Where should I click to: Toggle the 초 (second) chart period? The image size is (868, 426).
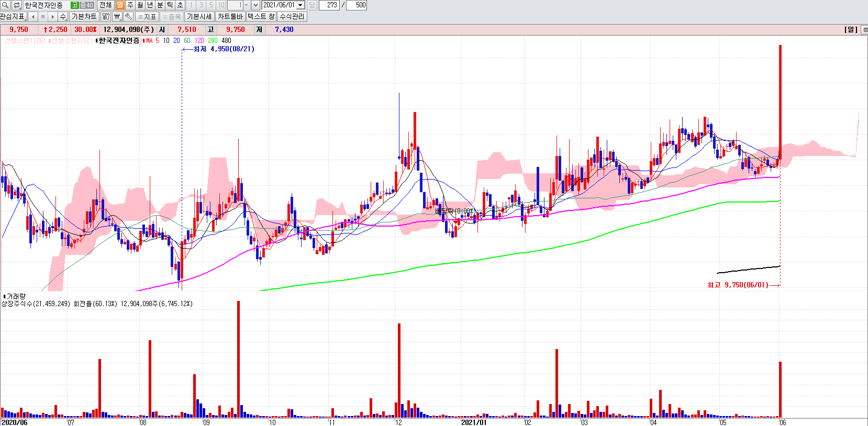[180, 5]
